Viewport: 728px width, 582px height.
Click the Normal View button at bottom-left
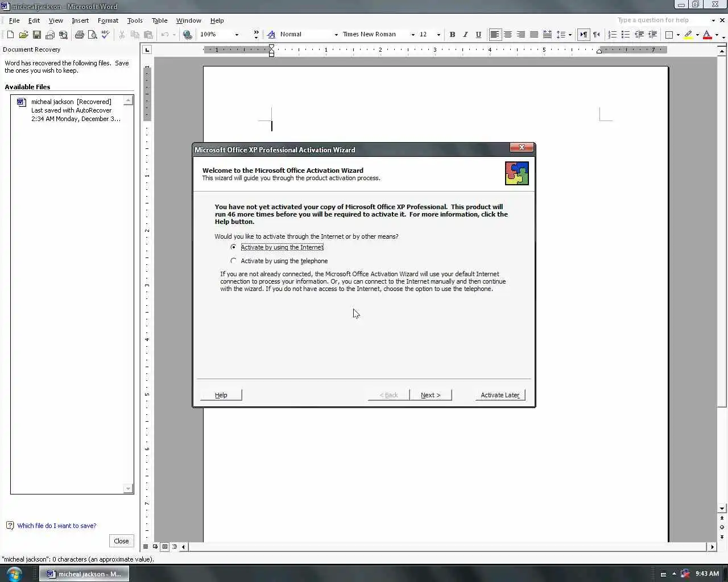pyautogui.click(x=146, y=547)
